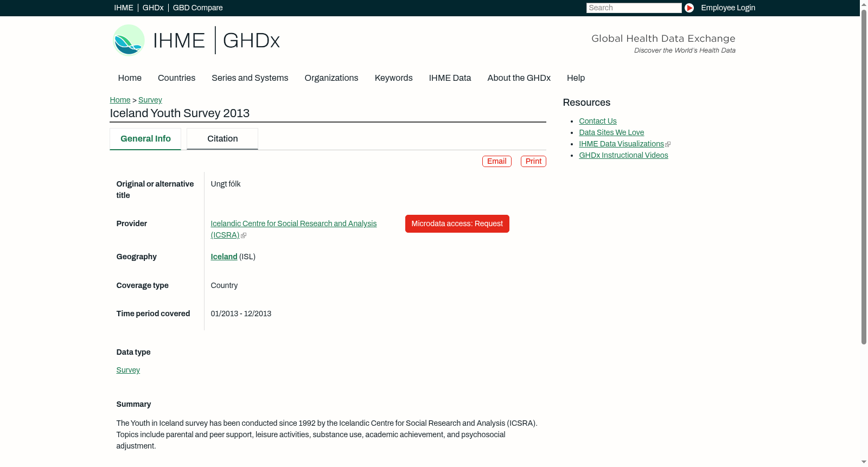Open Organizations menu item
The width and height of the screenshot is (868, 467).
click(331, 78)
